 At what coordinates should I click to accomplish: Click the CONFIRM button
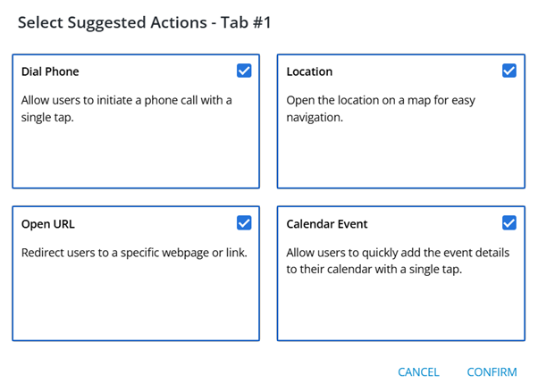[x=492, y=372]
